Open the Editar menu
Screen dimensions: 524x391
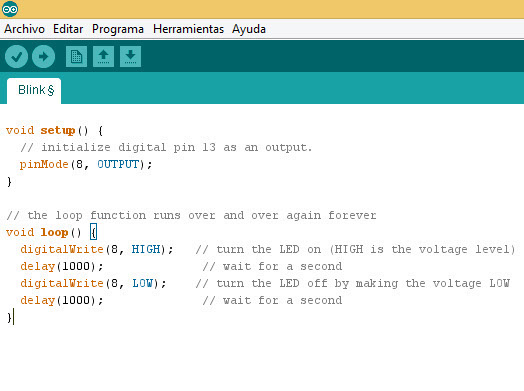(x=68, y=29)
